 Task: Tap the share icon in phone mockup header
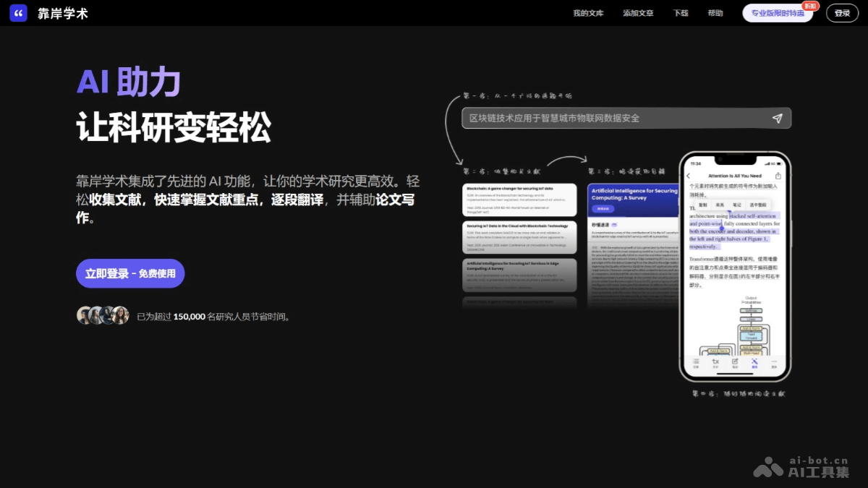778,176
